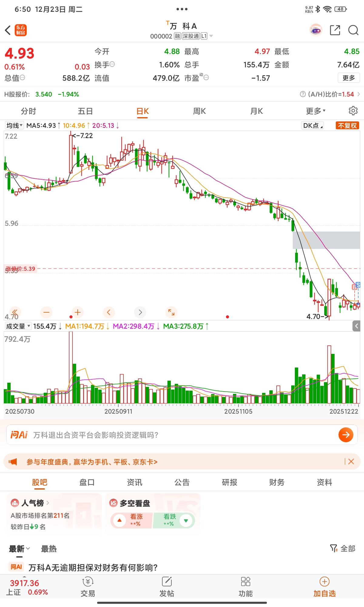Tap the 上证 3917.36 index ticker
364x607 pixels.
(27, 587)
